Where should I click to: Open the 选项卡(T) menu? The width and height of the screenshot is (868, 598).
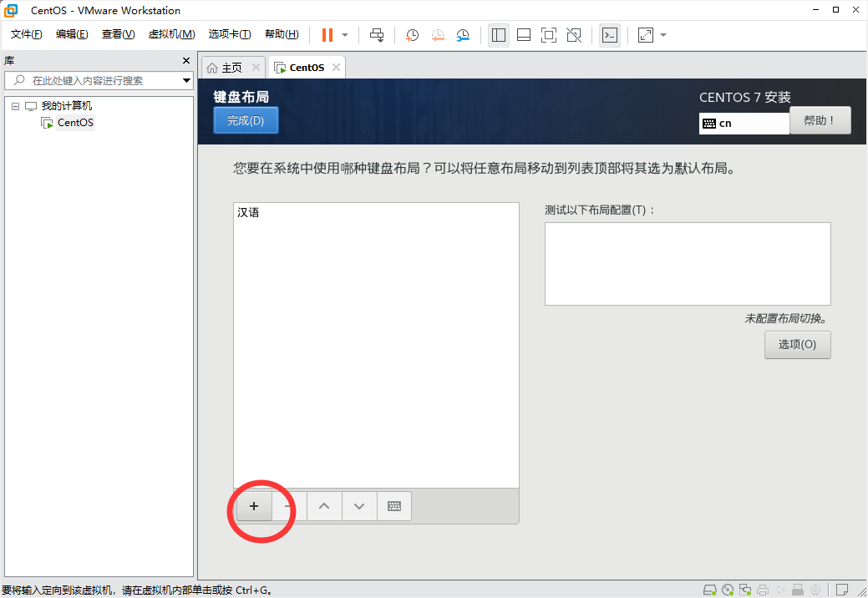click(230, 34)
